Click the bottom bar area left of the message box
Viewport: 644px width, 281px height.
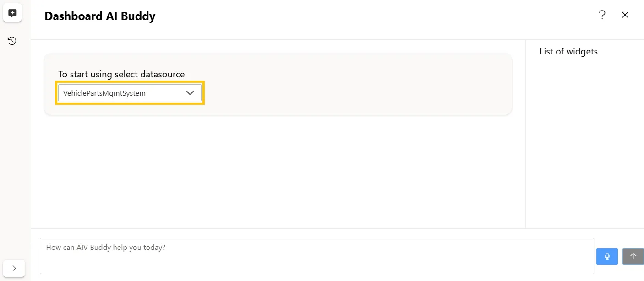pyautogui.click(x=35, y=256)
